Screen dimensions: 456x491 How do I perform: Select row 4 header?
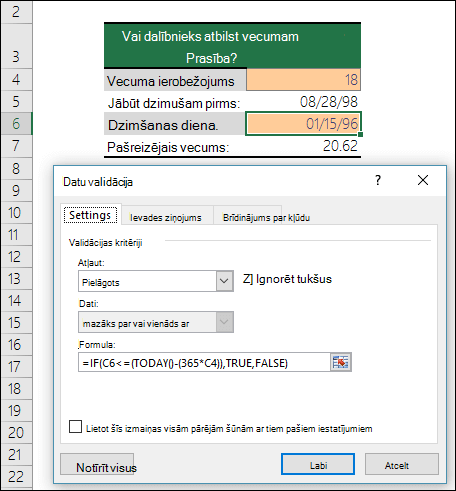pos(16,80)
